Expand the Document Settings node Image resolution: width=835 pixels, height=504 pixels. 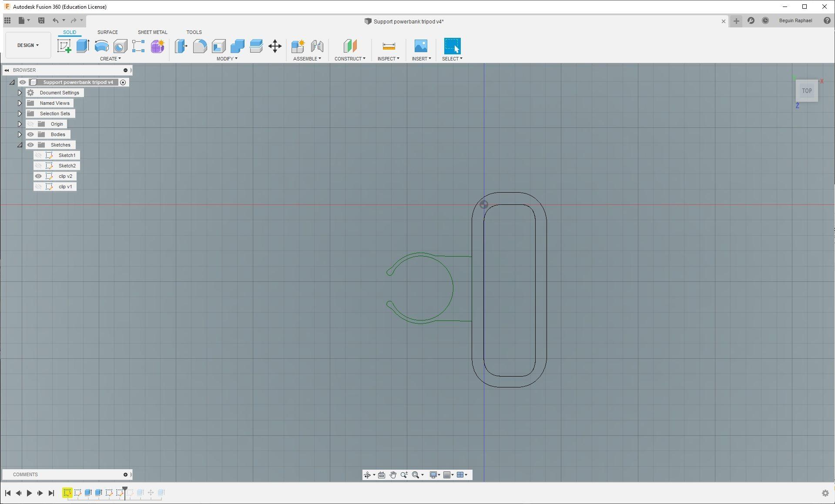(x=20, y=93)
